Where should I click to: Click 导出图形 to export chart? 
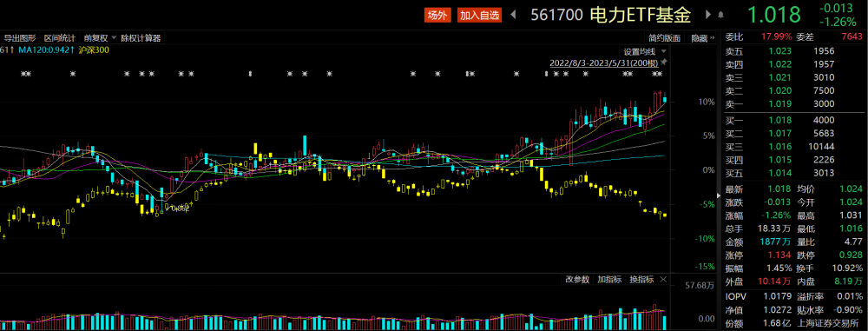coord(20,38)
